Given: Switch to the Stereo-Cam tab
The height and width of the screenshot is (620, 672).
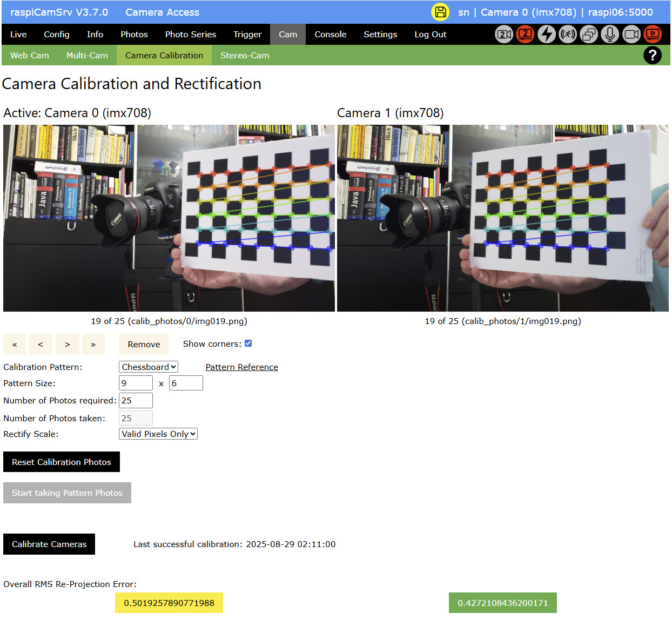Looking at the screenshot, I should [x=245, y=56].
